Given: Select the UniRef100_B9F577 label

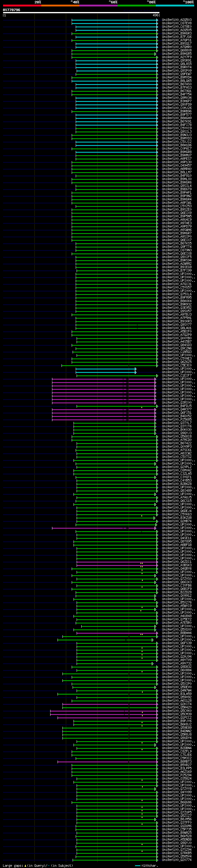Looking at the screenshot, I should 177,115.
